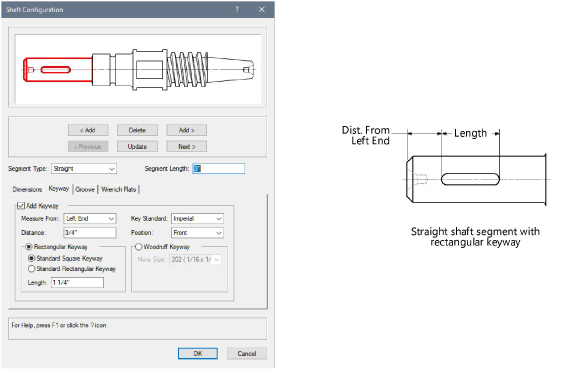Click the Update button
Image resolution: width=562 pixels, height=369 pixels.
tap(137, 147)
